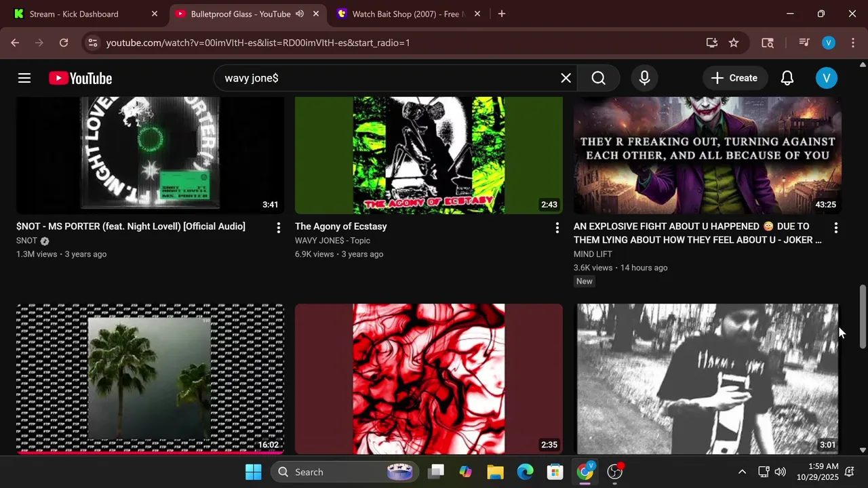The height and width of the screenshot is (488, 868).
Task: Run search with magnifier button
Action: pos(598,78)
